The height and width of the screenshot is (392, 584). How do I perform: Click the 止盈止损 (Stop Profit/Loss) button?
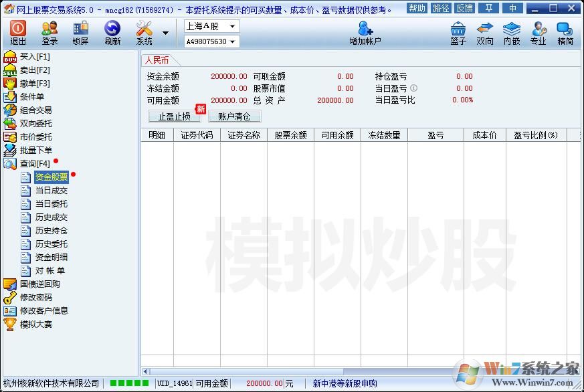pyautogui.click(x=174, y=116)
